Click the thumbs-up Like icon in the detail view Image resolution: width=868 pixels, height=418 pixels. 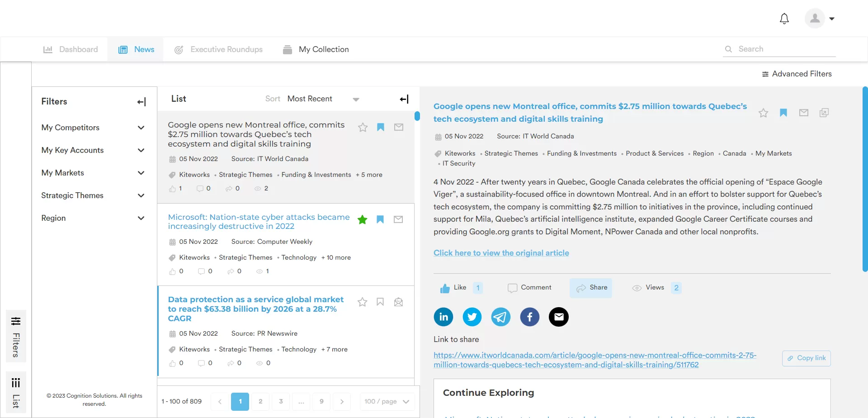coord(445,288)
